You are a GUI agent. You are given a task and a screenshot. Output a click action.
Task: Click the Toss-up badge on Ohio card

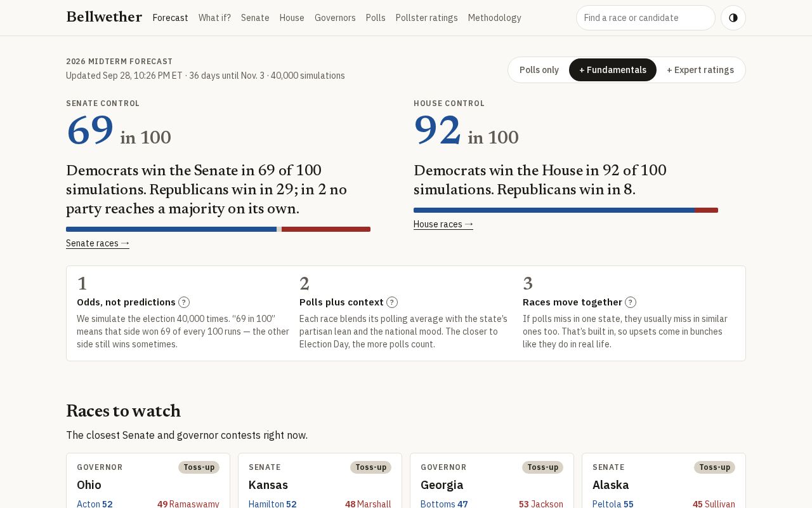click(x=199, y=467)
